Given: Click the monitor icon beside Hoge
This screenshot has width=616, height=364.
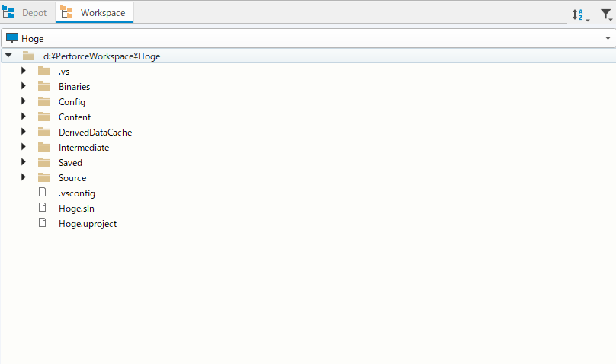Looking at the screenshot, I should (x=12, y=38).
